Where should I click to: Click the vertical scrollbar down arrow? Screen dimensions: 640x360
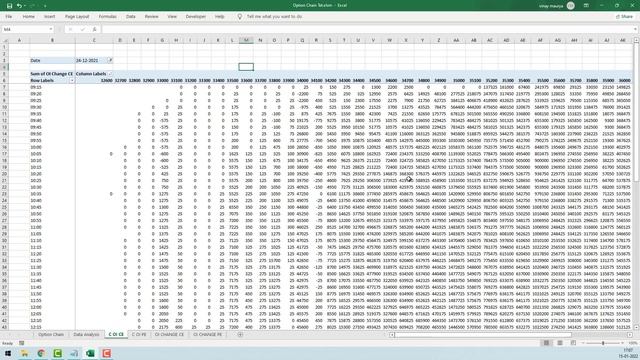pos(636,327)
